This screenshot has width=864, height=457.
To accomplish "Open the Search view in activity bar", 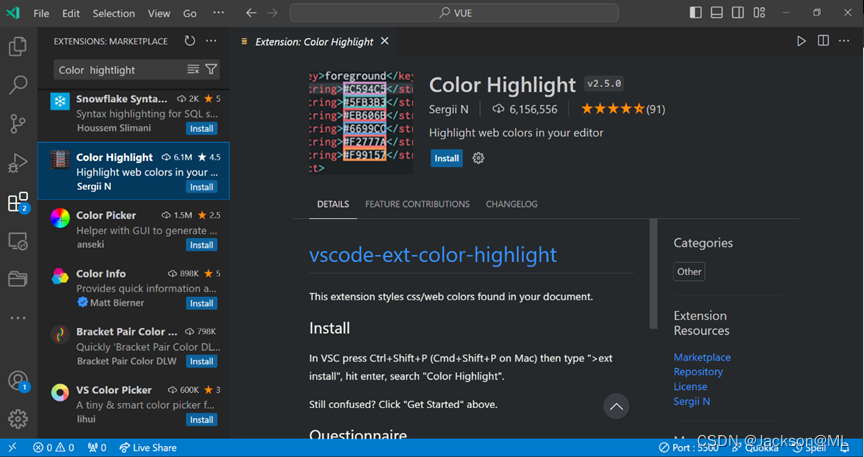I will pyautogui.click(x=18, y=85).
